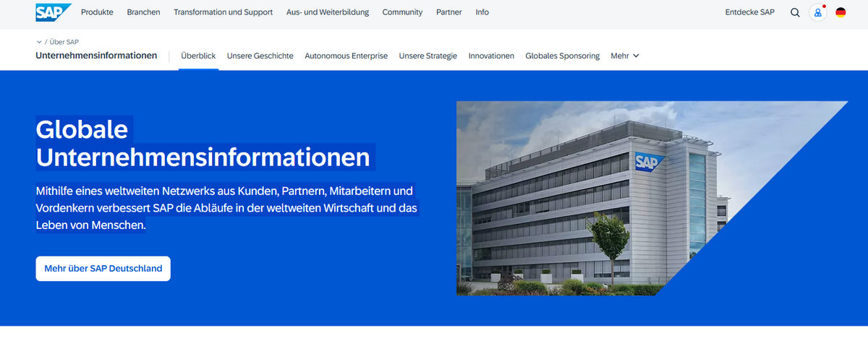The width and height of the screenshot is (868, 359).
Task: Expand the breadcrumb chevron before Über SAP
Action: click(39, 42)
